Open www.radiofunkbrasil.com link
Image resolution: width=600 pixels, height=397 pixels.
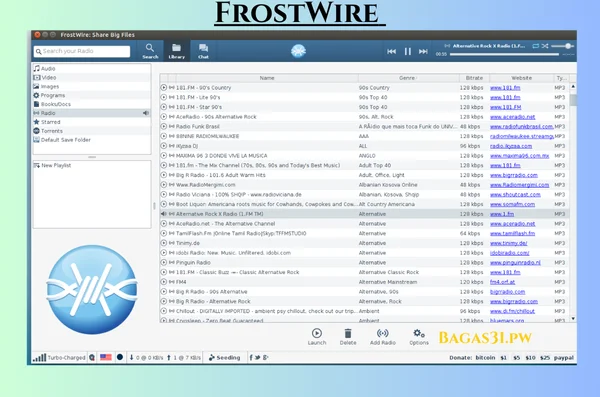(x=522, y=126)
